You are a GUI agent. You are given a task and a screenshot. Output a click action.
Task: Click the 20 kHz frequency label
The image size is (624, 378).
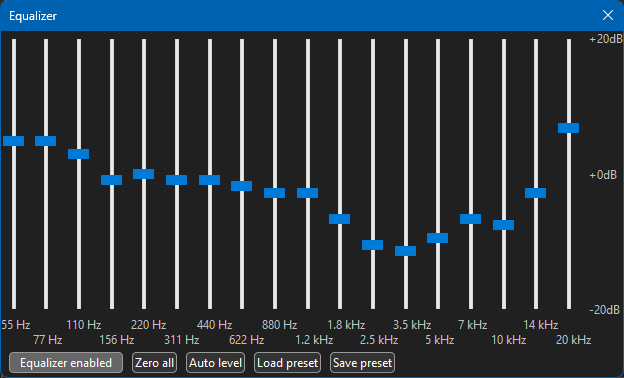573,340
